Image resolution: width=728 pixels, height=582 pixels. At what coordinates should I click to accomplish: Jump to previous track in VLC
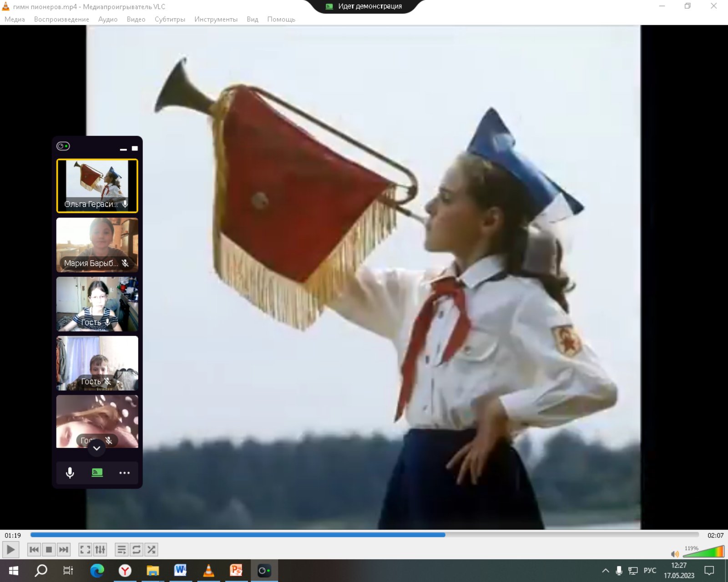click(34, 550)
